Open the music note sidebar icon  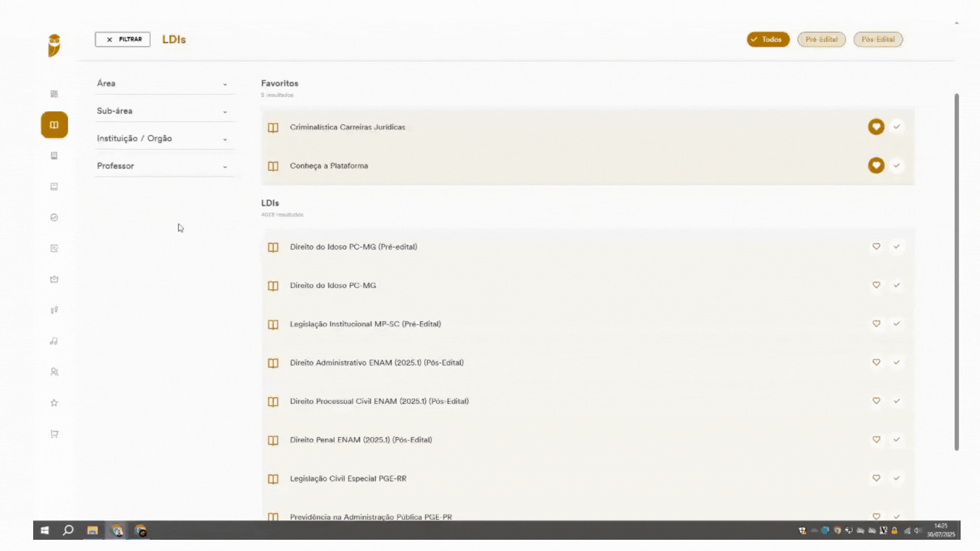(x=54, y=341)
